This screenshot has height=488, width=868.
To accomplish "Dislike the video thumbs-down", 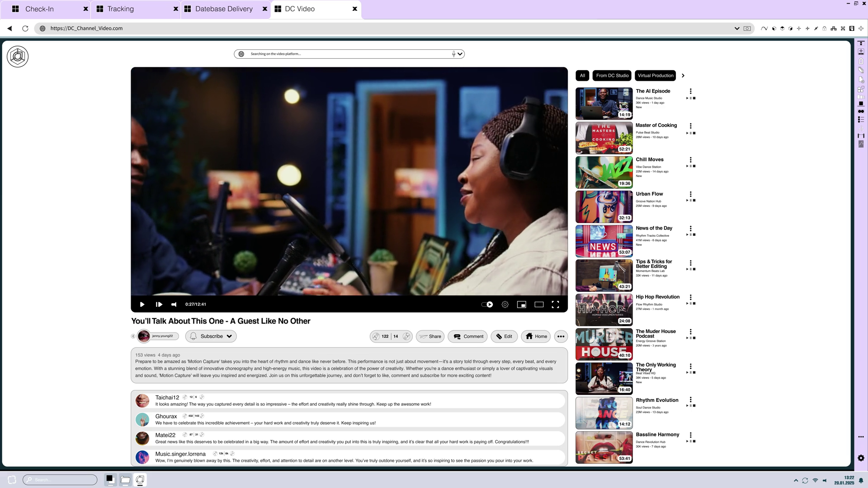I will tap(406, 336).
